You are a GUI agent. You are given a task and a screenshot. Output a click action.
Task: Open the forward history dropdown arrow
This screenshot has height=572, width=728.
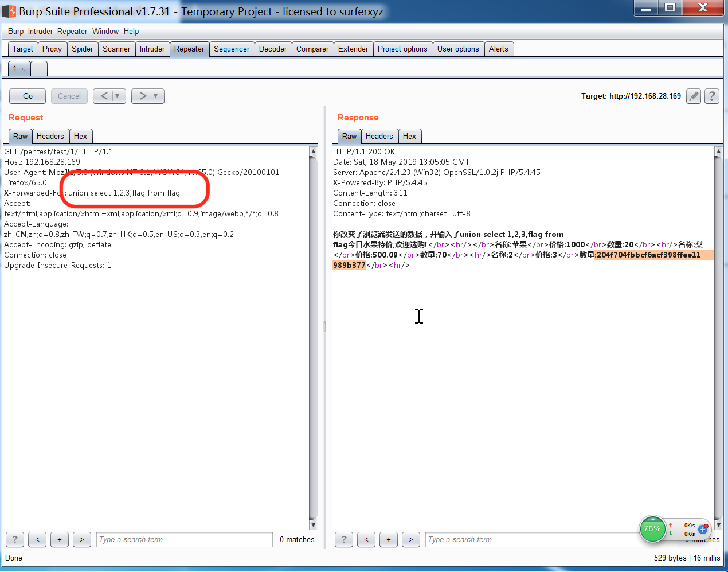pos(156,96)
